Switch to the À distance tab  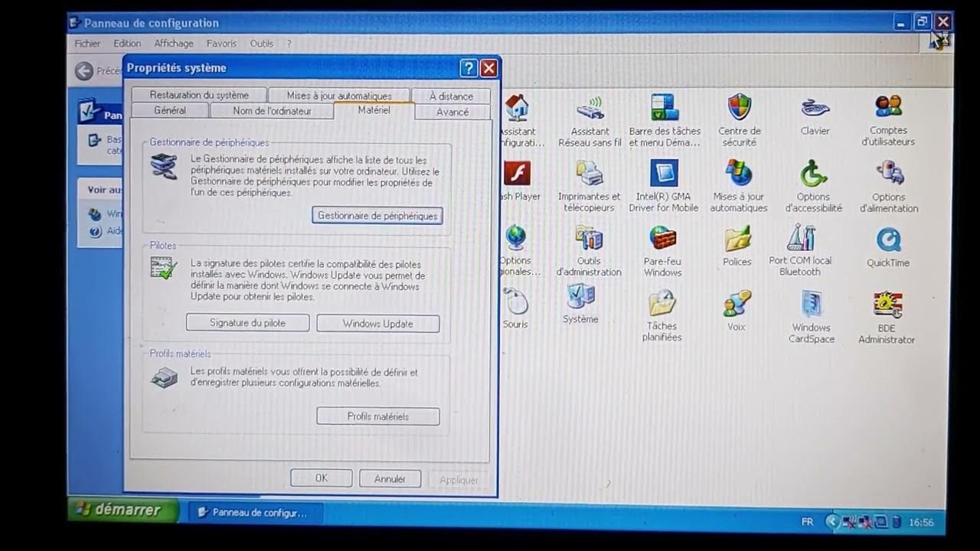451,96
